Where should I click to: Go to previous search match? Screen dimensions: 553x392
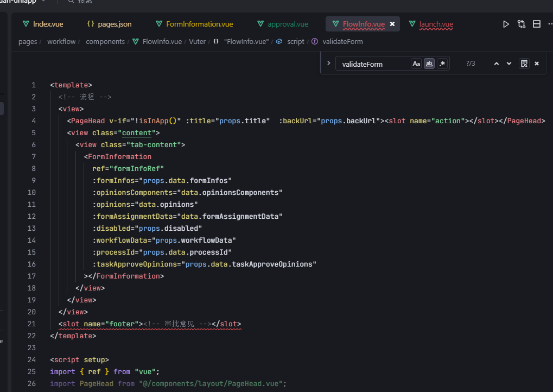coord(496,64)
